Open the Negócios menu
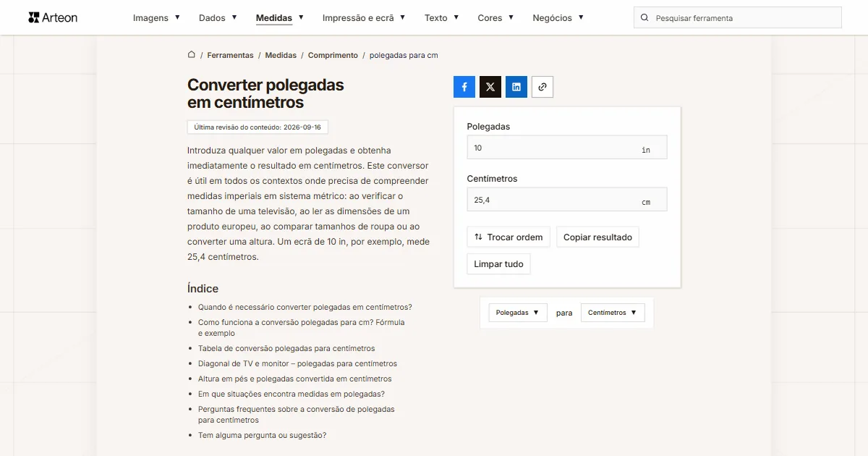 tap(558, 18)
